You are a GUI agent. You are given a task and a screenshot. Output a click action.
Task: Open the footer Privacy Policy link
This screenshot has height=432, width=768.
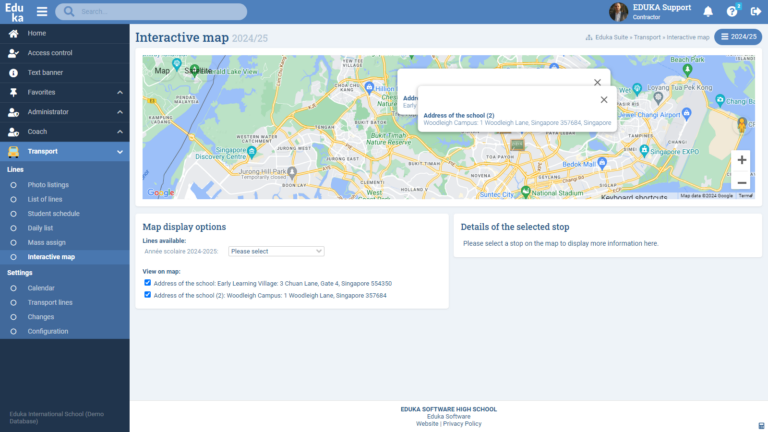pyautogui.click(x=462, y=424)
